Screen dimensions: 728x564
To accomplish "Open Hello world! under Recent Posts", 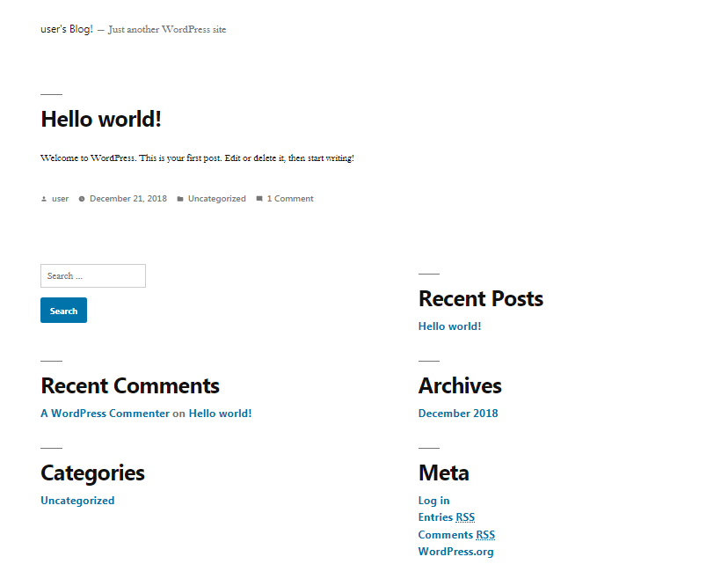I will click(x=449, y=326).
